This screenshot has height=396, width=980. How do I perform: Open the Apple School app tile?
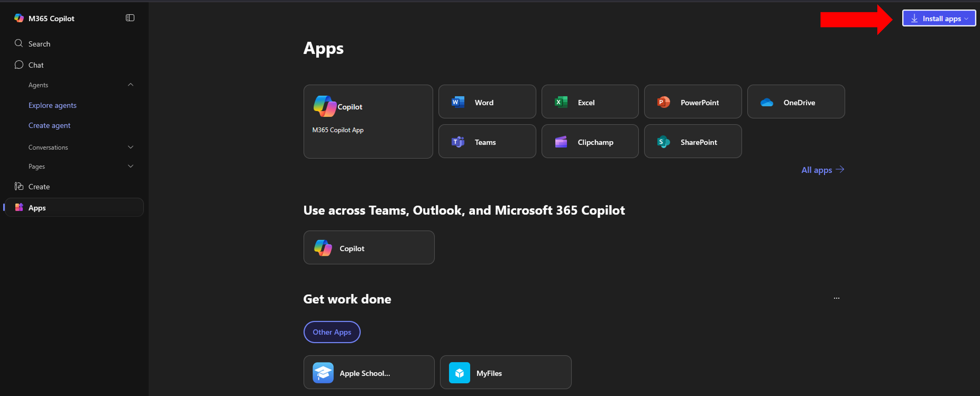[369, 372]
